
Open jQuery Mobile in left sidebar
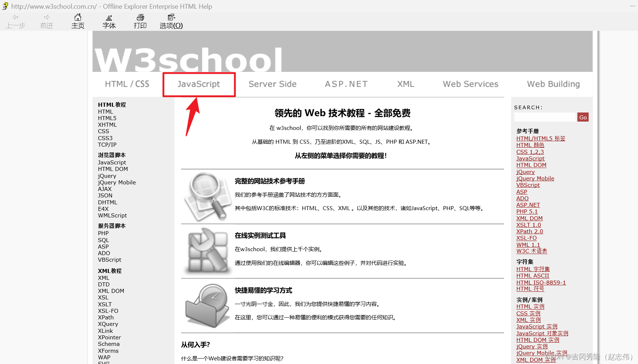pos(117,183)
